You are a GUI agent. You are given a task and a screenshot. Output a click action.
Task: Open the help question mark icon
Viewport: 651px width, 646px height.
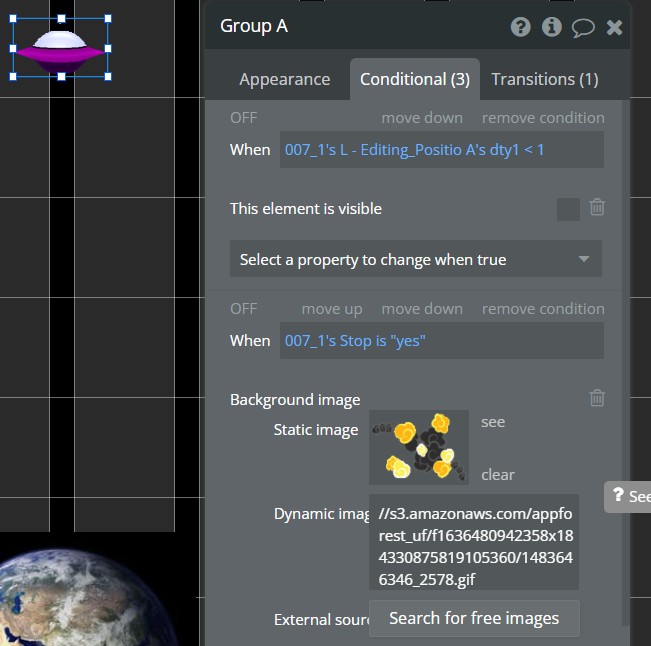click(x=520, y=27)
